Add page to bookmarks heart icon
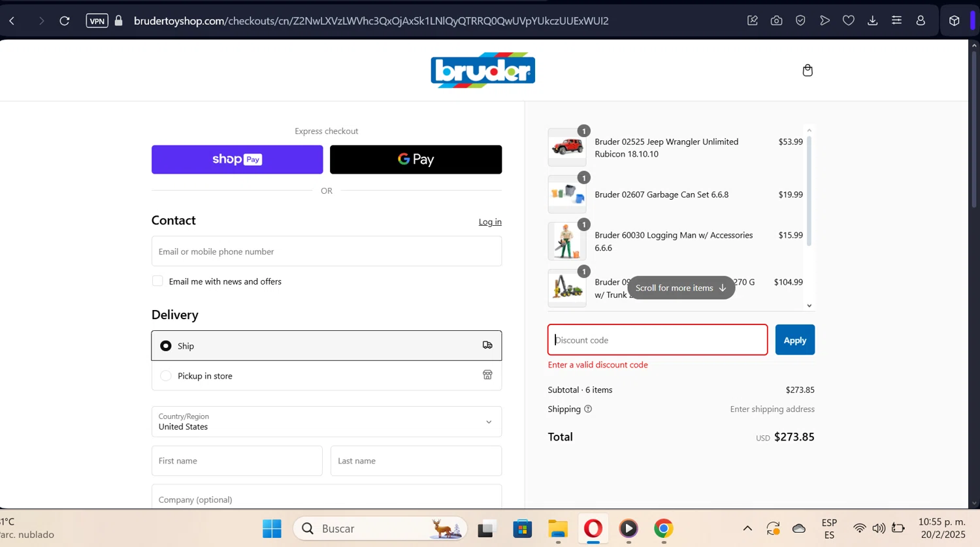This screenshot has width=980, height=547. tap(849, 21)
